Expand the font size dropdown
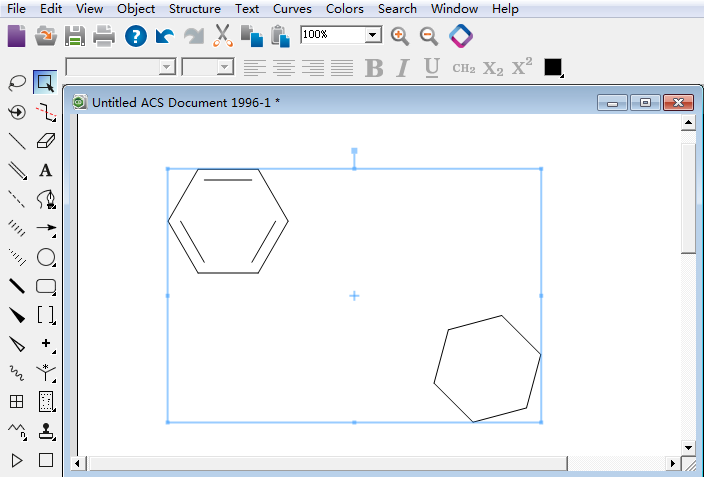Viewport: 704px width, 477px height. (x=224, y=68)
